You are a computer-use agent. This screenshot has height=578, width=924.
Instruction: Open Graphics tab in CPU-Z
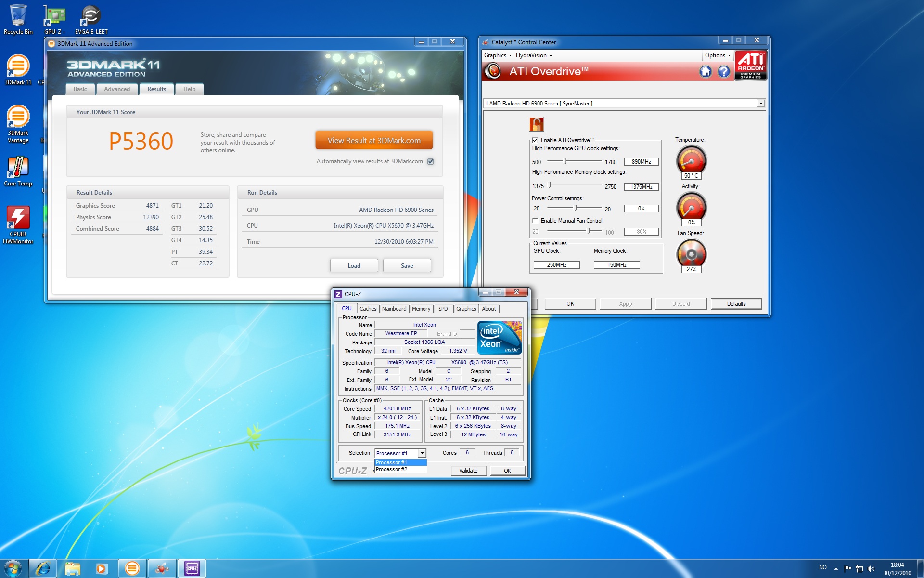[x=466, y=309]
